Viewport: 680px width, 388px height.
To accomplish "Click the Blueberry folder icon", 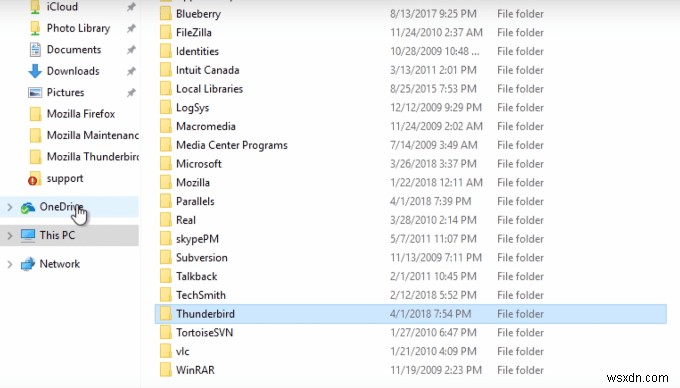I will click(166, 14).
